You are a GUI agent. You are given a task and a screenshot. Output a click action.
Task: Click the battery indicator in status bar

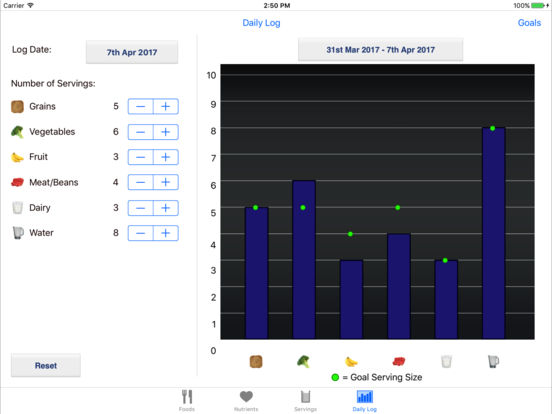(x=538, y=5)
